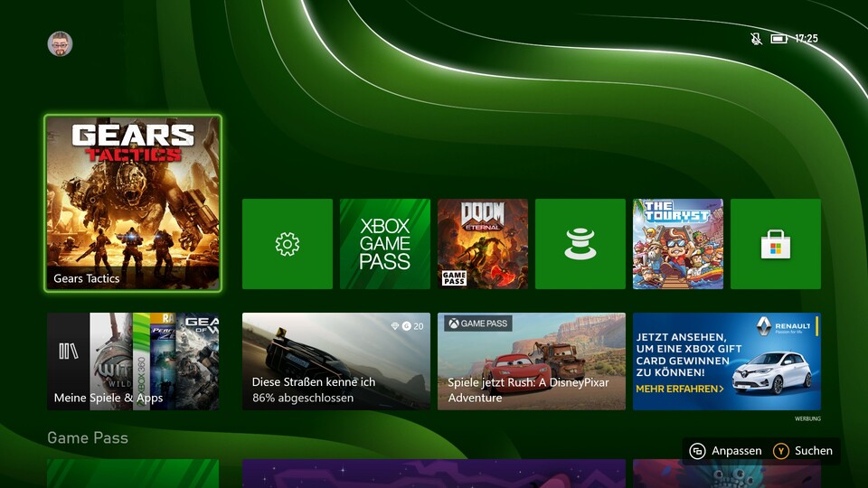Click the GAME PASS badge on the Rush card
The height and width of the screenshot is (488, 868).
point(478,324)
